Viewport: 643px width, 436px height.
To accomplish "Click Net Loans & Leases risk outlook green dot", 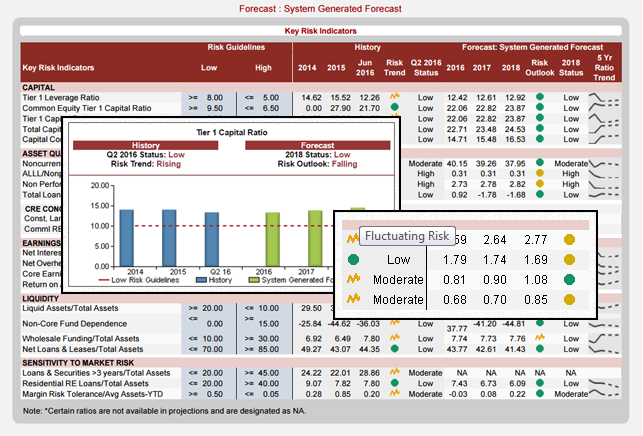I will tap(540, 349).
